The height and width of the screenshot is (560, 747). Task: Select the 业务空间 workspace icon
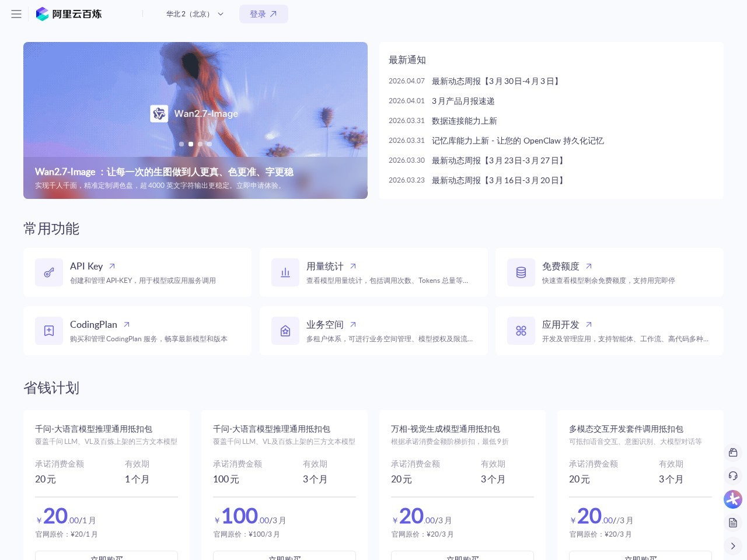285,331
